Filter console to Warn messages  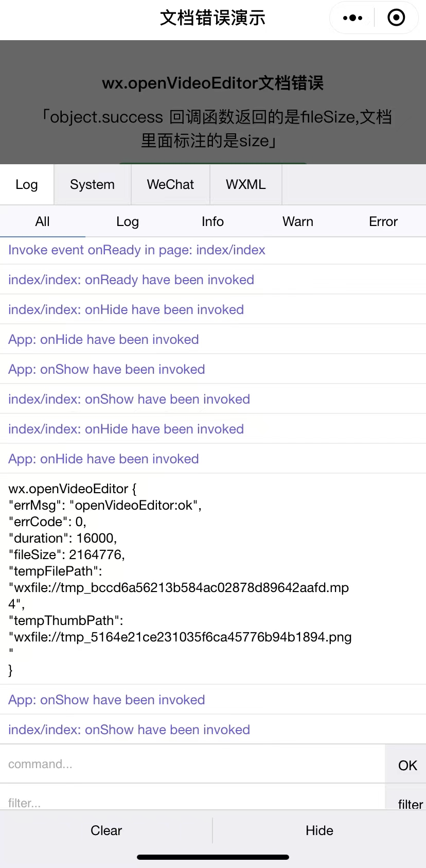pos(298,221)
